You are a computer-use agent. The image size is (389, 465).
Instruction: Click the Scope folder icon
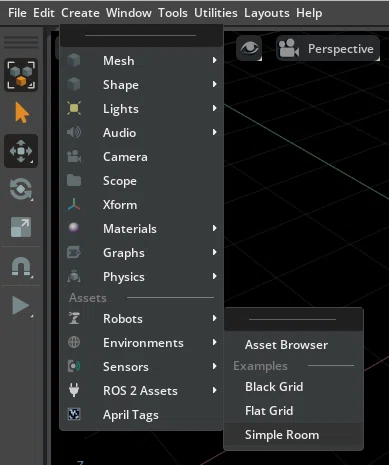pos(74,180)
